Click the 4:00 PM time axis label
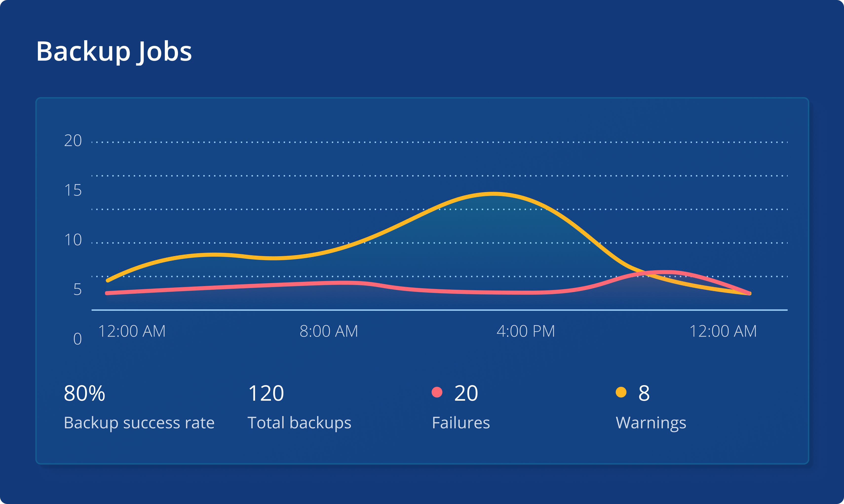The height and width of the screenshot is (504, 844). click(525, 331)
